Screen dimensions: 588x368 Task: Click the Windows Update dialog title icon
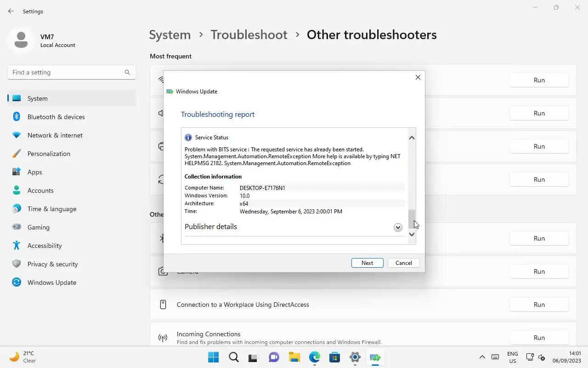(x=170, y=92)
